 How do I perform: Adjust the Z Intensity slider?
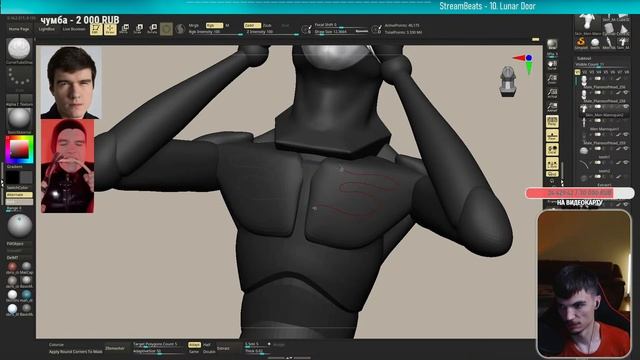tap(272, 32)
